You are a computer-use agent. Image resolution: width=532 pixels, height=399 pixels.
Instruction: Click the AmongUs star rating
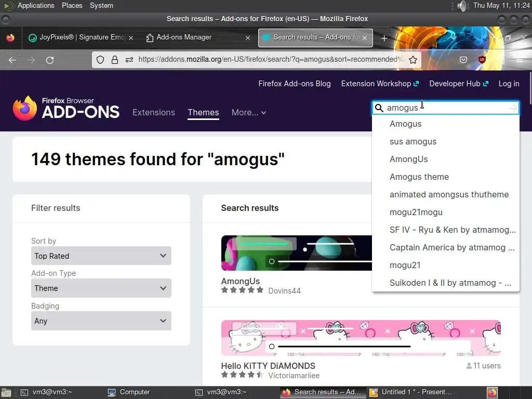pos(242,290)
